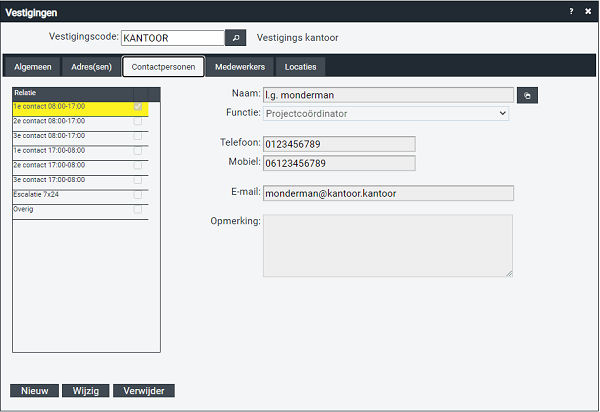Select the 'Overig' row
The height and width of the screenshot is (412, 600).
[x=81, y=212]
